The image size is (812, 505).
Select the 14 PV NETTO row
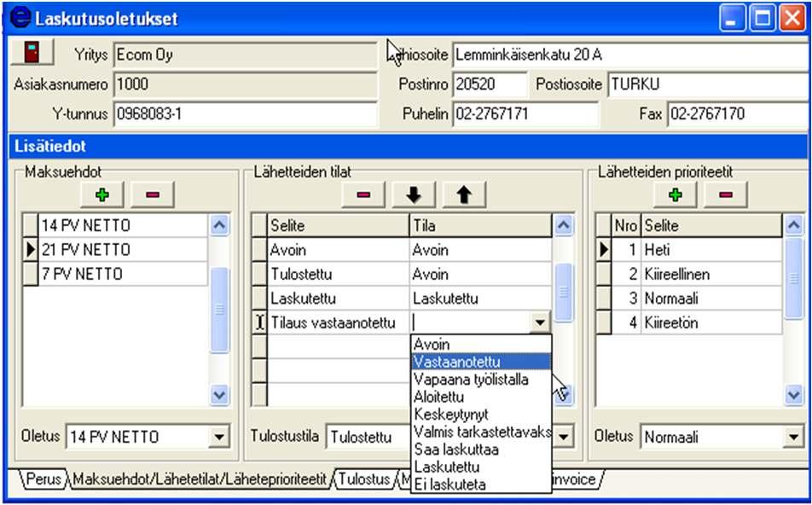coord(123,225)
